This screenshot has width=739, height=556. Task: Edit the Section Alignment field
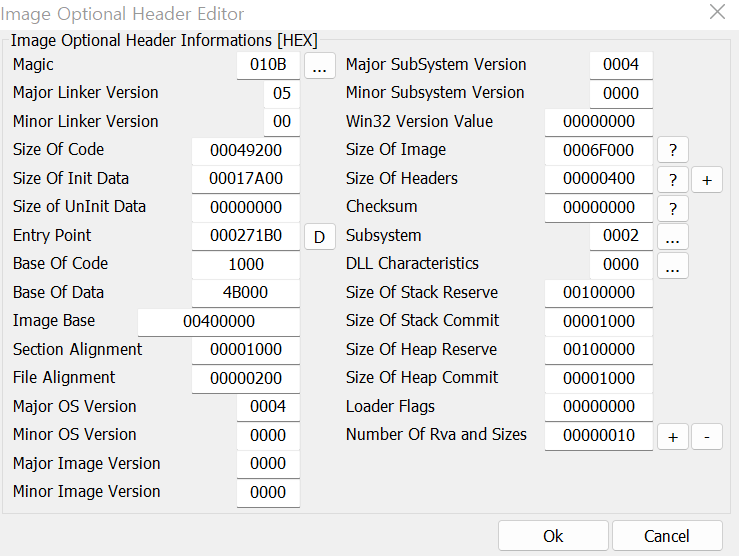(x=246, y=350)
